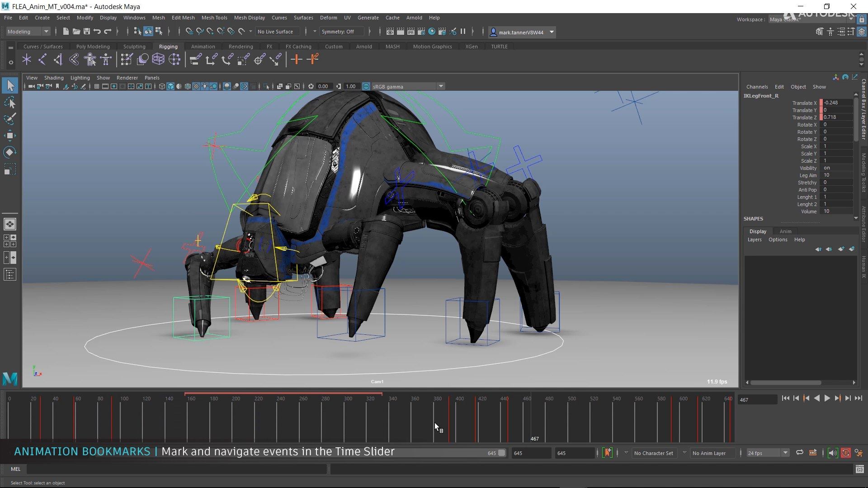Image resolution: width=868 pixels, height=488 pixels.
Task: Click the current frame field showing 467
Action: [757, 400]
